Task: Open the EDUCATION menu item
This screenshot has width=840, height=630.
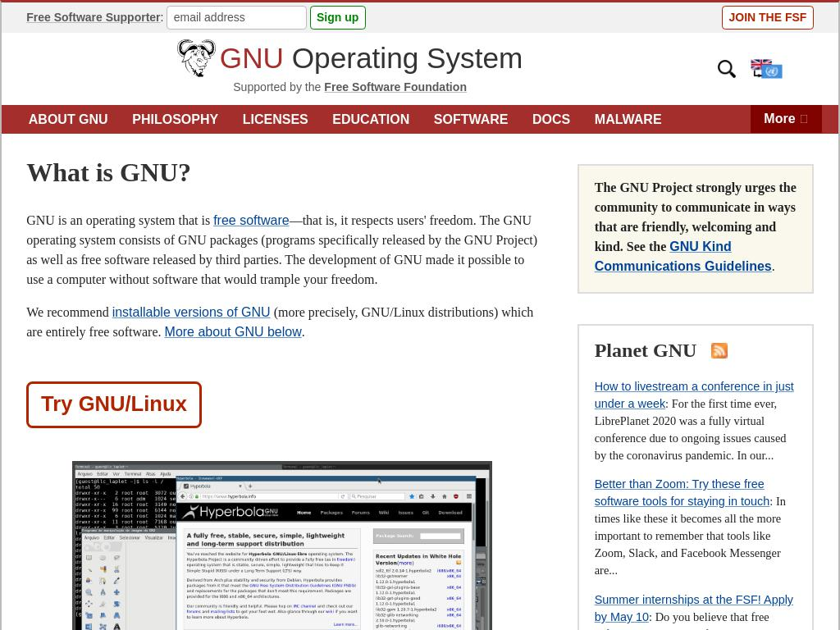Action: pos(371,119)
